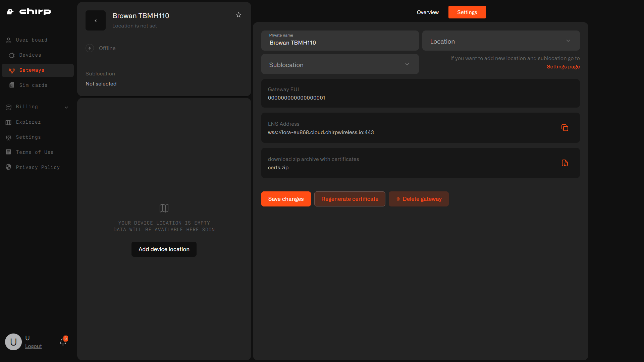Click the Browan TBMH110 title
The width and height of the screenshot is (644, 362).
[x=141, y=16]
